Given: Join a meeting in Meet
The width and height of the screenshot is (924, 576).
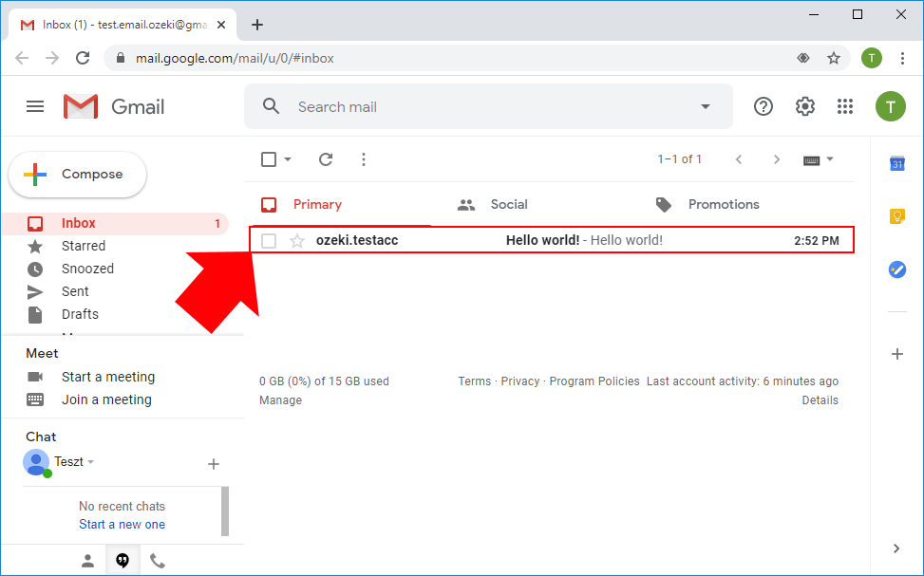Looking at the screenshot, I should pos(106,399).
